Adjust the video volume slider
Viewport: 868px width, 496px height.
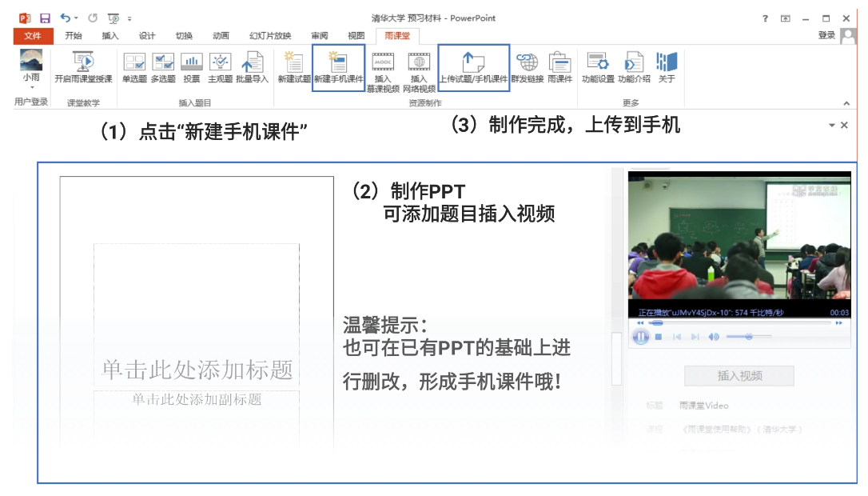click(x=748, y=336)
